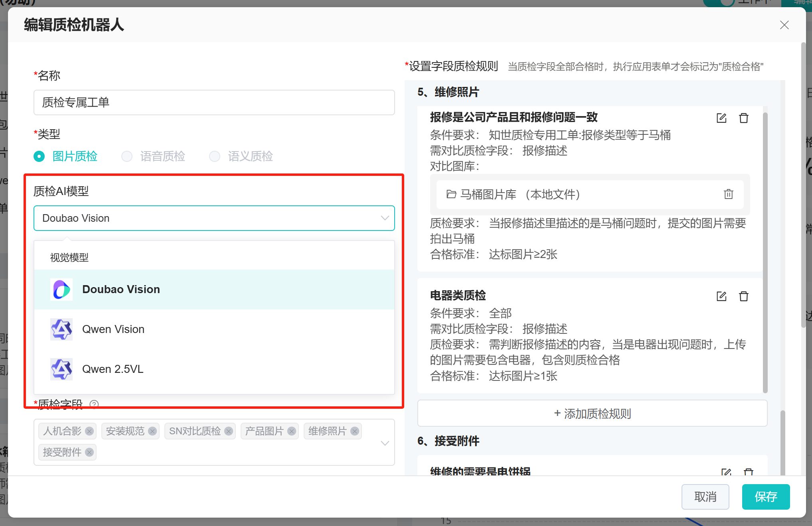Viewport: 812px width, 526px height.
Task: Choose Qwen Vision from model list
Action: 214,329
